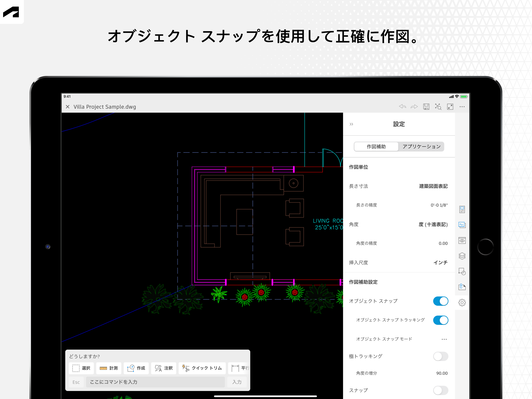
Task: Enable the 極トラッキング toggle
Action: pyautogui.click(x=440, y=356)
